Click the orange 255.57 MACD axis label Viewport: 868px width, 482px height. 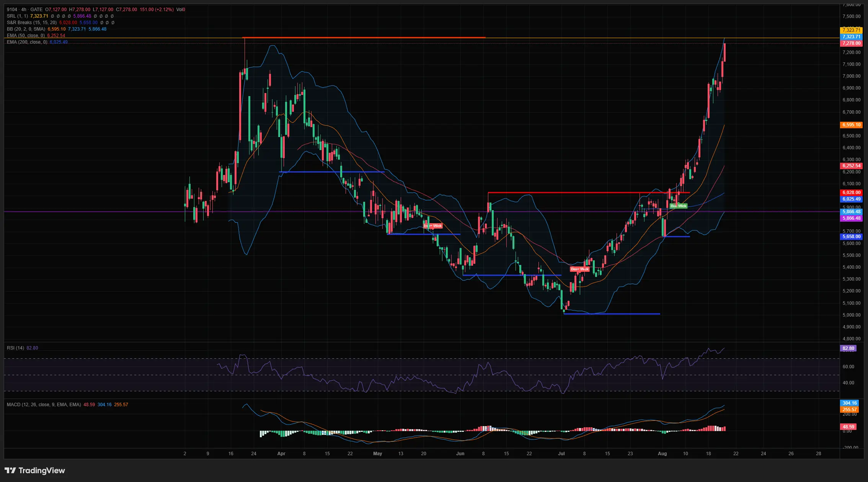coord(849,410)
